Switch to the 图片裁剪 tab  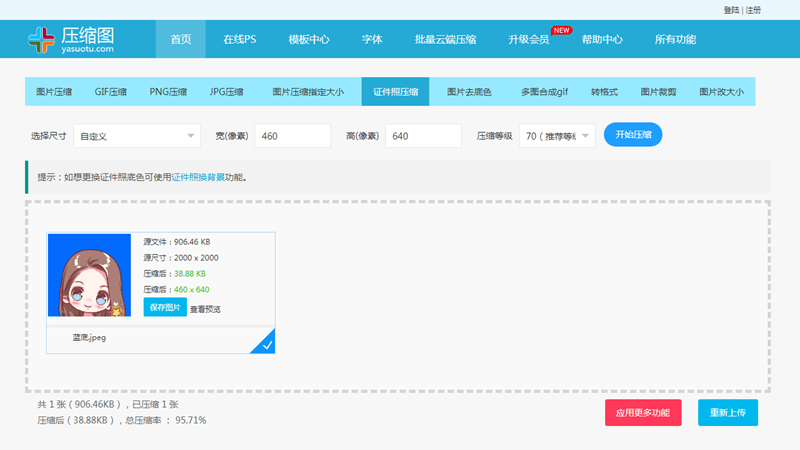point(658,92)
